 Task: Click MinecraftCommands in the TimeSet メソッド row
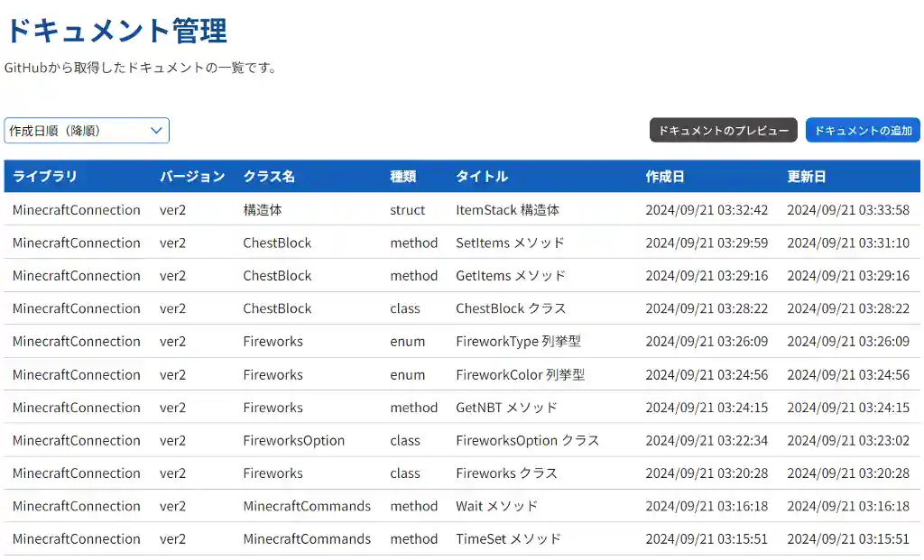[x=307, y=538]
